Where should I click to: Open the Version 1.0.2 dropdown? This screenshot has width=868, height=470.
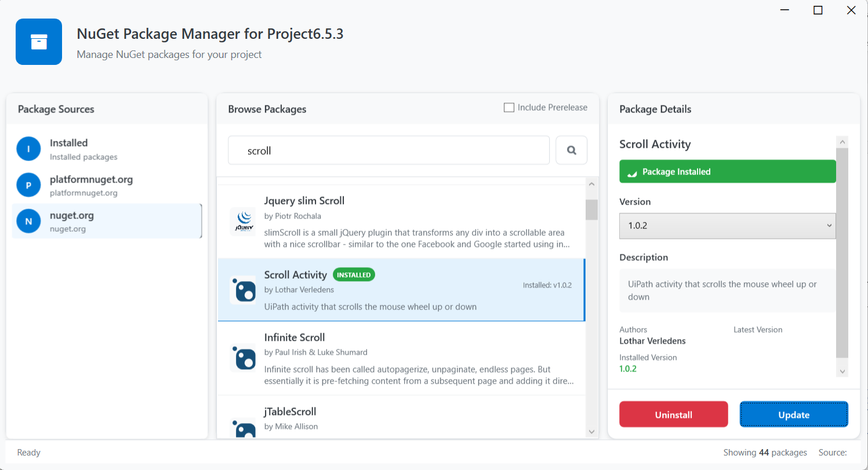(728, 225)
